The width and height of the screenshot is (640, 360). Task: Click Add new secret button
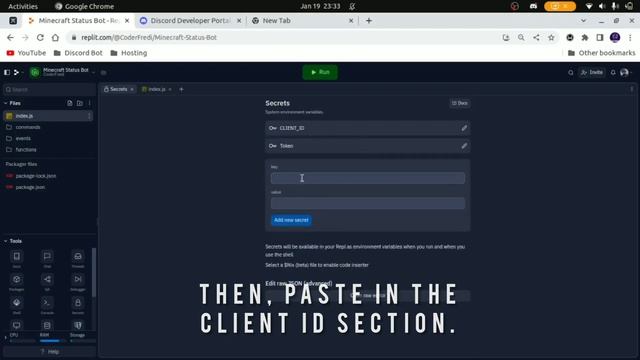click(x=291, y=220)
